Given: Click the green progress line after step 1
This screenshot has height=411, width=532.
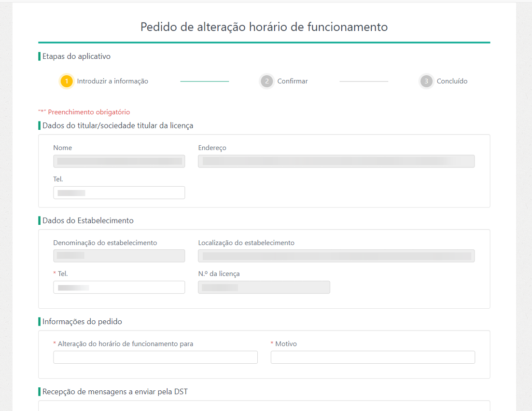Looking at the screenshot, I should 205,82.
